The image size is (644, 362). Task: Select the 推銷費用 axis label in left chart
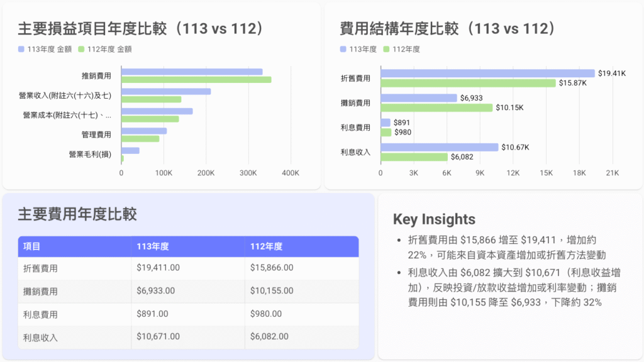[96, 75]
